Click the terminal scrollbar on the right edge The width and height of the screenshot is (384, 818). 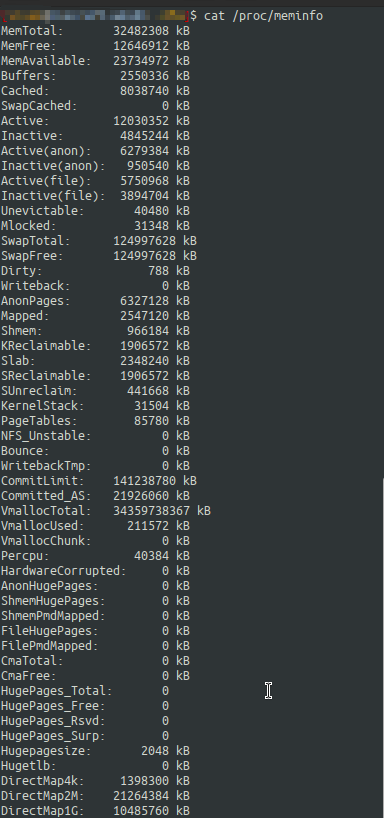point(382,647)
